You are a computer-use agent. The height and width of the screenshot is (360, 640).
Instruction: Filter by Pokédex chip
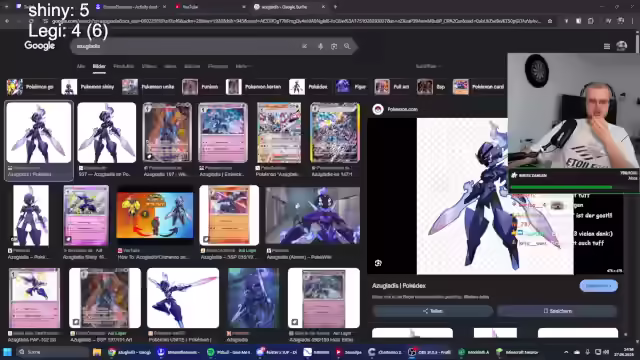309,87
